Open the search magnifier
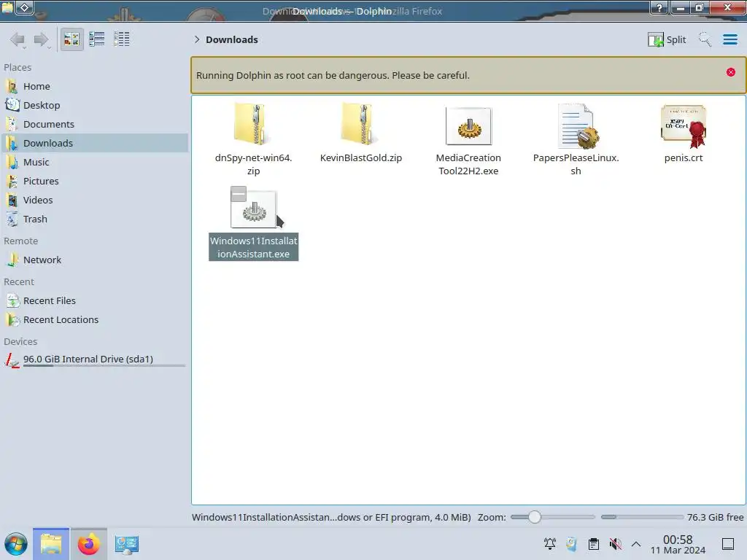 [705, 39]
